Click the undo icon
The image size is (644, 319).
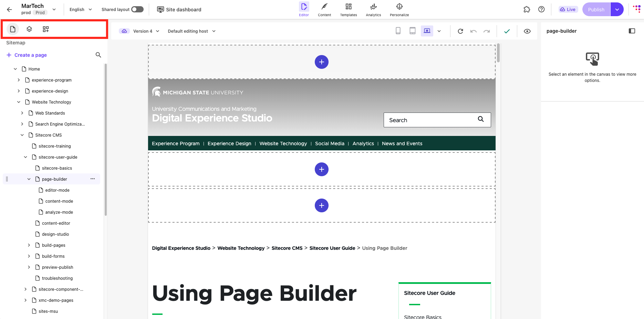click(x=474, y=31)
